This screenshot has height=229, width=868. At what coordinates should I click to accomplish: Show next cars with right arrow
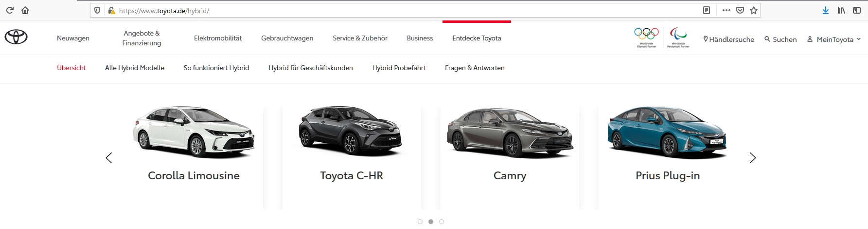coord(753,158)
